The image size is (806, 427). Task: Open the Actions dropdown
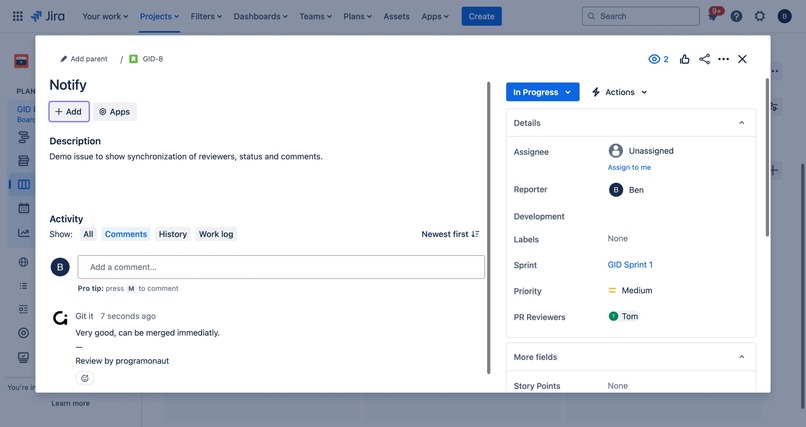click(x=619, y=92)
